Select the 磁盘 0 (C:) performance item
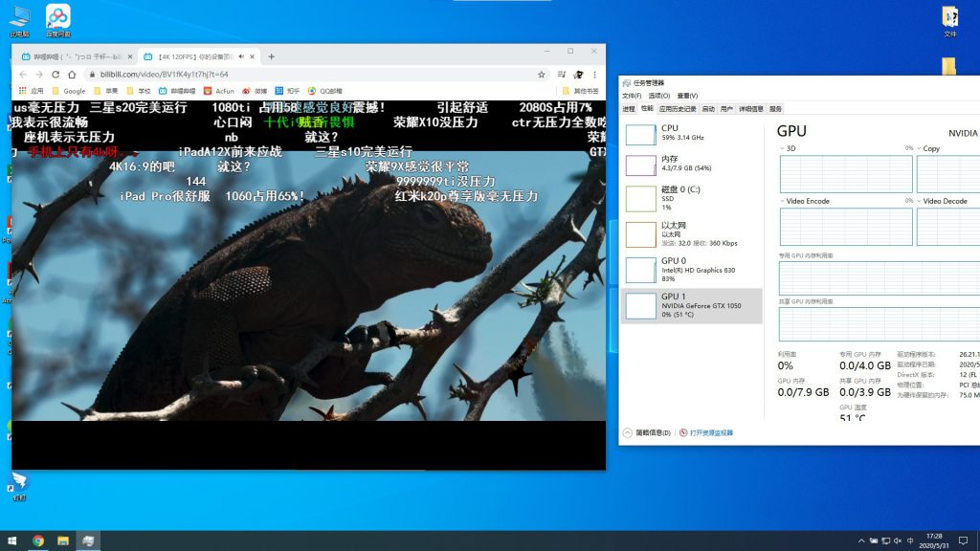 pos(693,198)
